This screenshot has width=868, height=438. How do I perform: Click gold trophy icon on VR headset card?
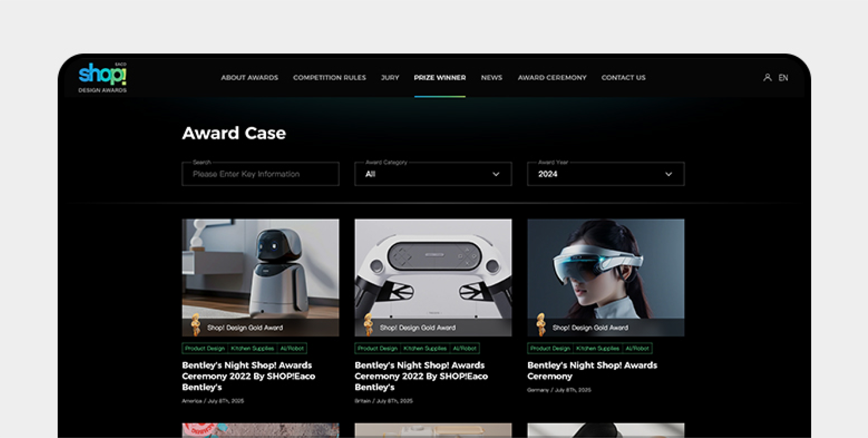pos(541,325)
